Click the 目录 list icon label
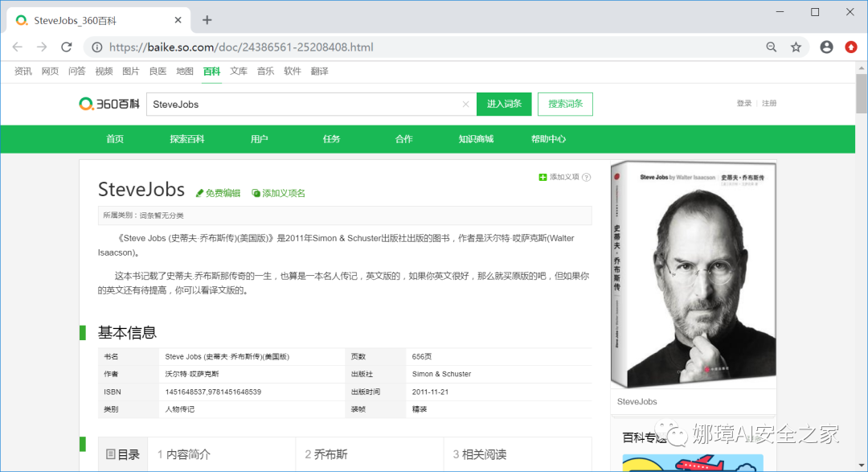Image resolution: width=868 pixels, height=472 pixels. point(123,454)
